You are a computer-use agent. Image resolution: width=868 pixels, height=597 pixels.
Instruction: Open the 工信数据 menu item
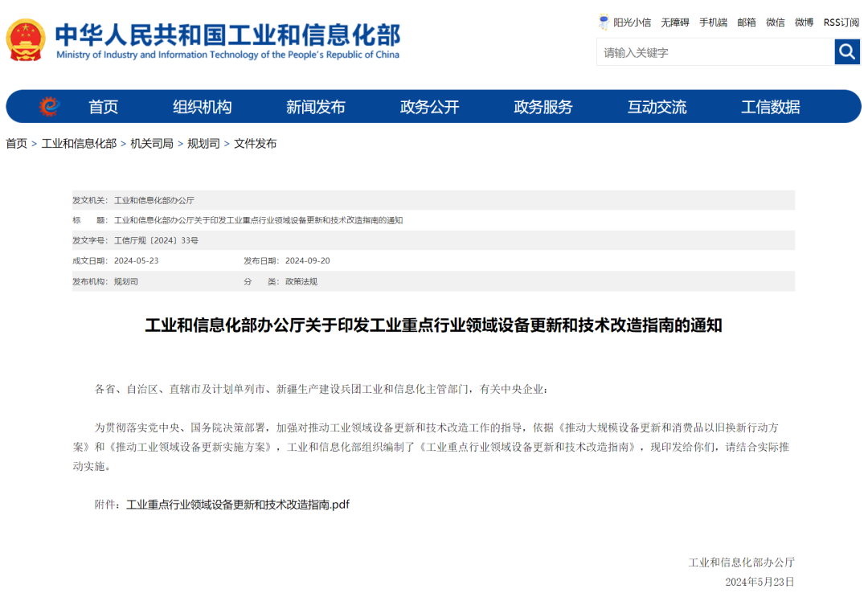769,105
